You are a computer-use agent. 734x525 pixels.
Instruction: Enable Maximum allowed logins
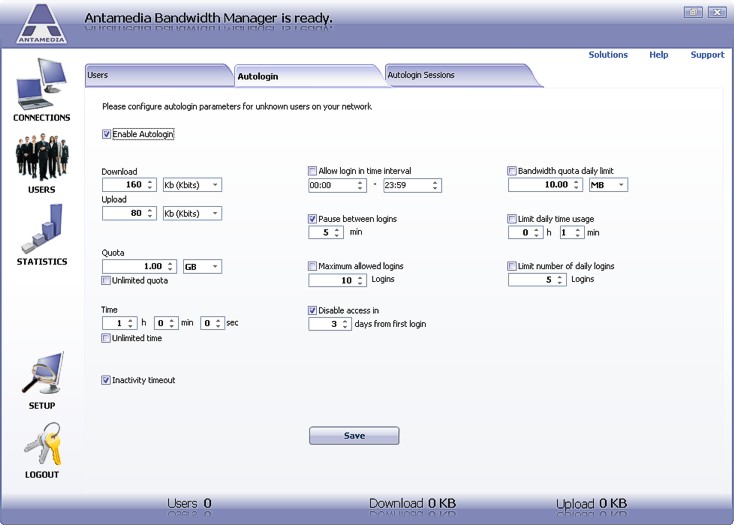(x=312, y=266)
